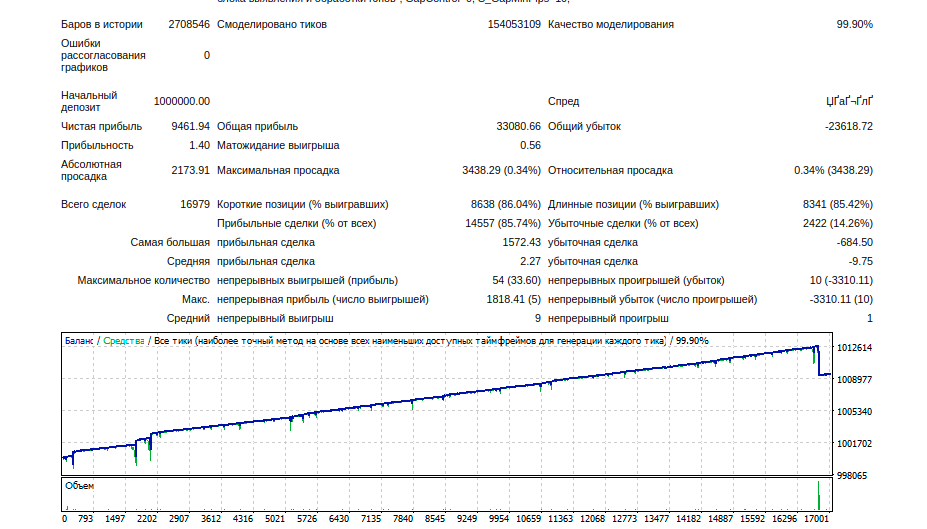Viewport: 927px width, 529px height.
Task: Click the 17001 trade number axis label
Action: coord(816,518)
